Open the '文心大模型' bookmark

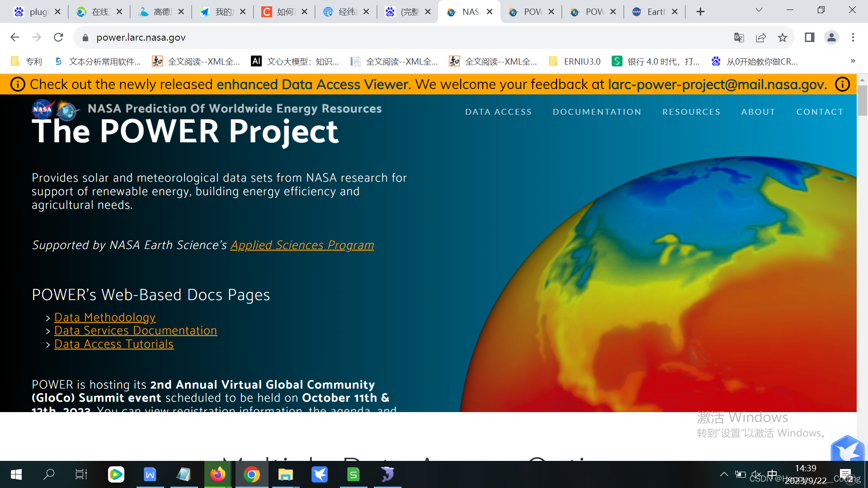[295, 61]
